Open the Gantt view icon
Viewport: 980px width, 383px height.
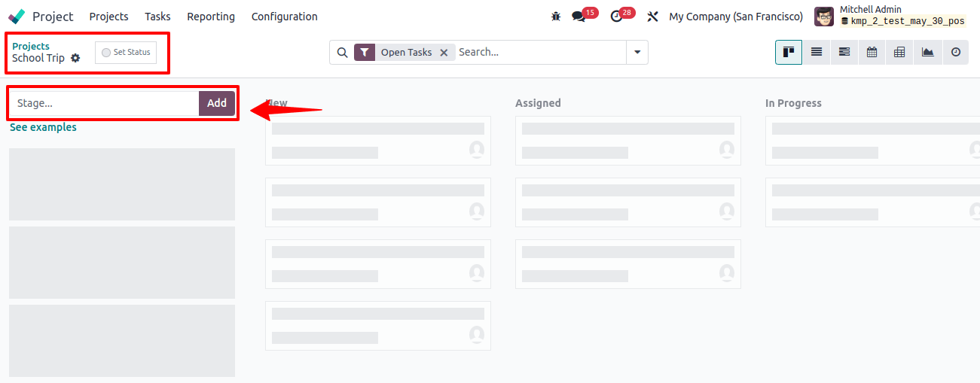pyautogui.click(x=844, y=52)
